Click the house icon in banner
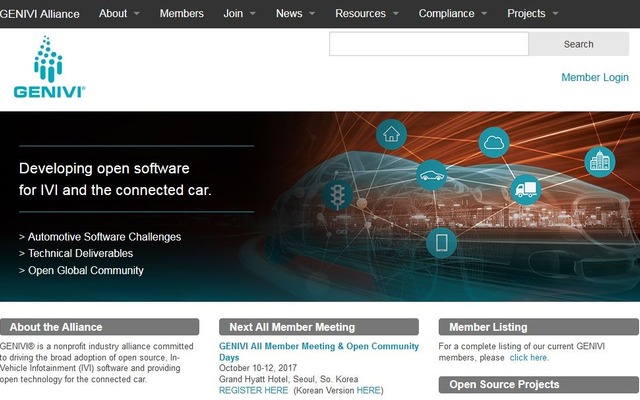This screenshot has width=640, height=400. (x=391, y=134)
